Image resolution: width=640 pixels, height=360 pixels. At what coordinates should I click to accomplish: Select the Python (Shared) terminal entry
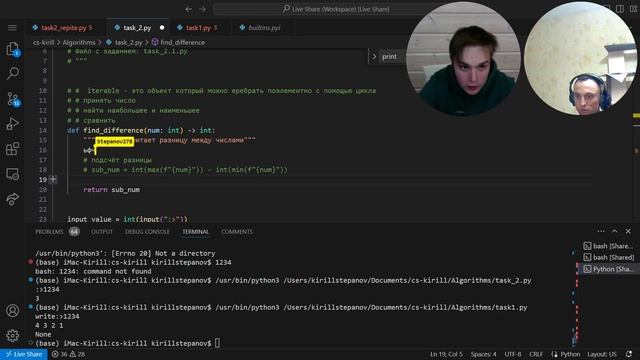(609, 269)
